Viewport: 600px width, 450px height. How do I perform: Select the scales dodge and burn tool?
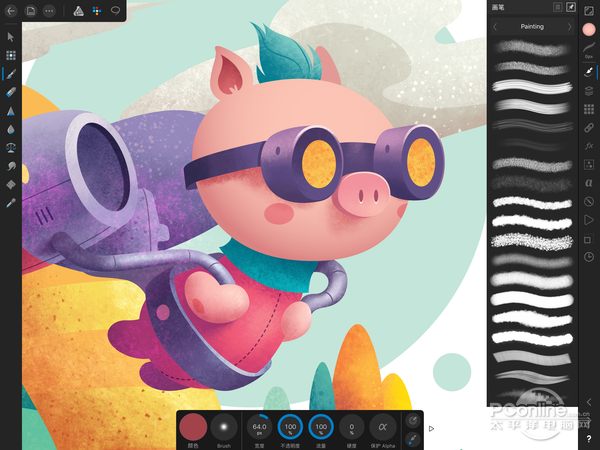coord(11,148)
